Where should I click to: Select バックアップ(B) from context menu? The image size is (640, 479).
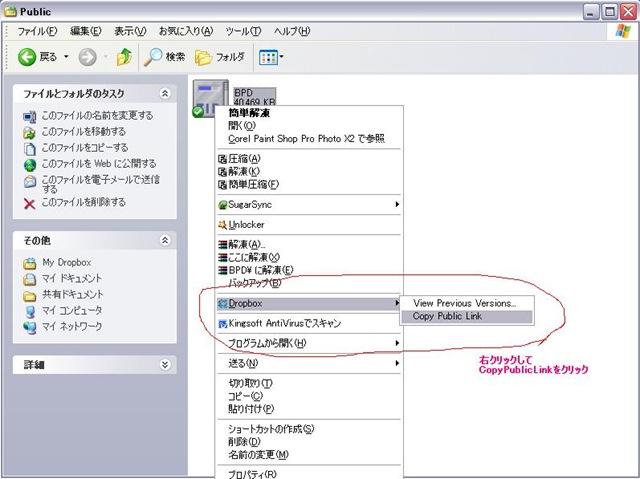[309, 283]
